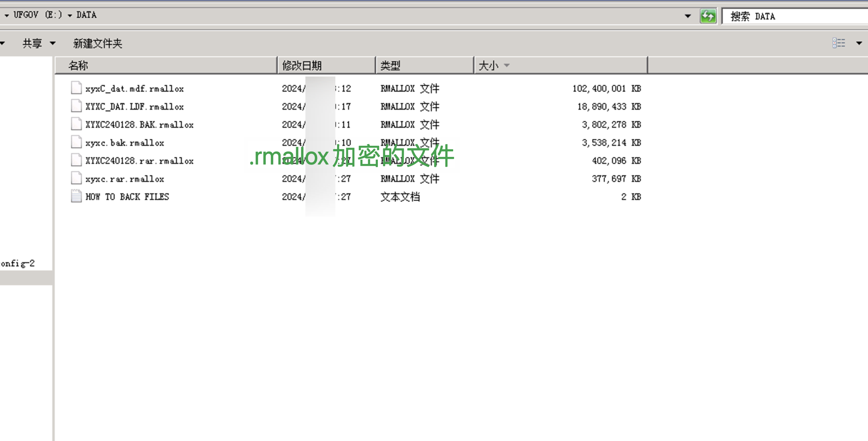Sort by the 类型 column header
This screenshot has height=441, width=868.
point(425,65)
